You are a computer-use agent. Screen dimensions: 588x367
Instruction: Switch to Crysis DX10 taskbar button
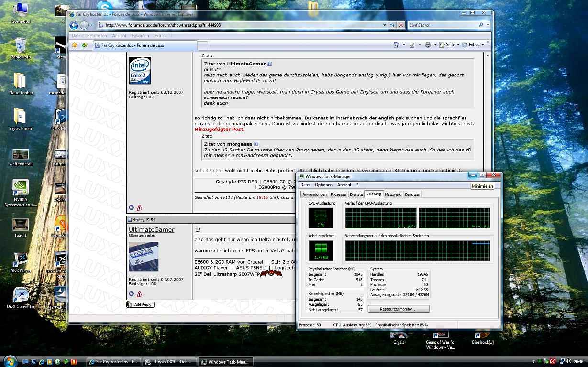(x=170, y=362)
